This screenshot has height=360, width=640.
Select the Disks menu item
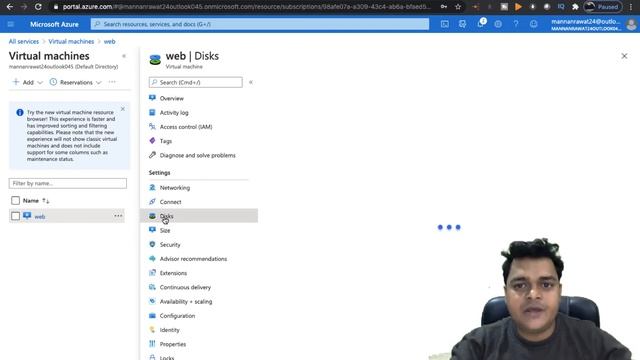(x=199, y=216)
